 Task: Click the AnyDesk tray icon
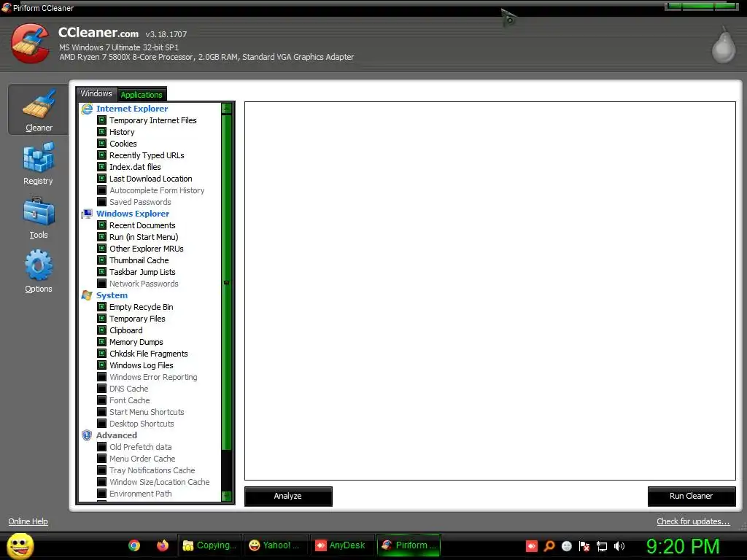[532, 546]
